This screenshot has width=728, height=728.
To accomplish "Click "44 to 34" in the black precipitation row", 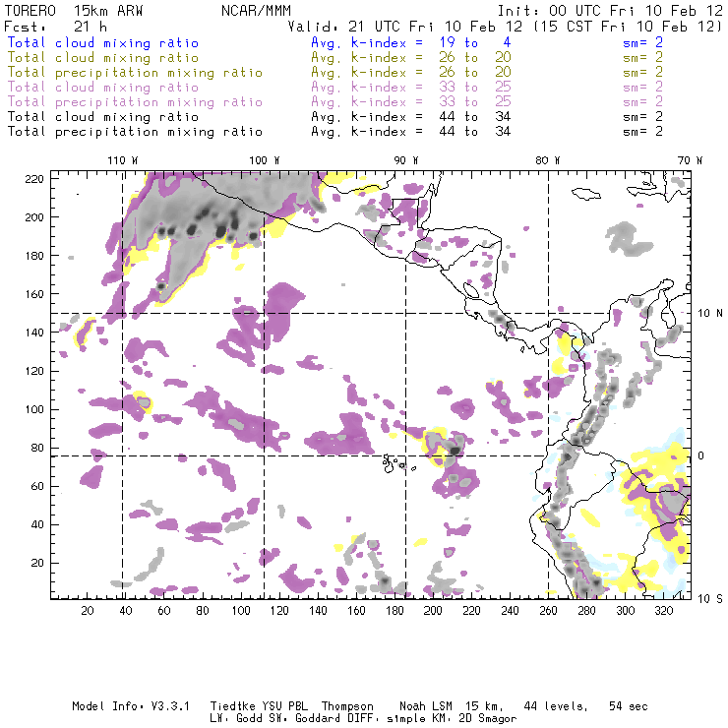I will coord(475,132).
